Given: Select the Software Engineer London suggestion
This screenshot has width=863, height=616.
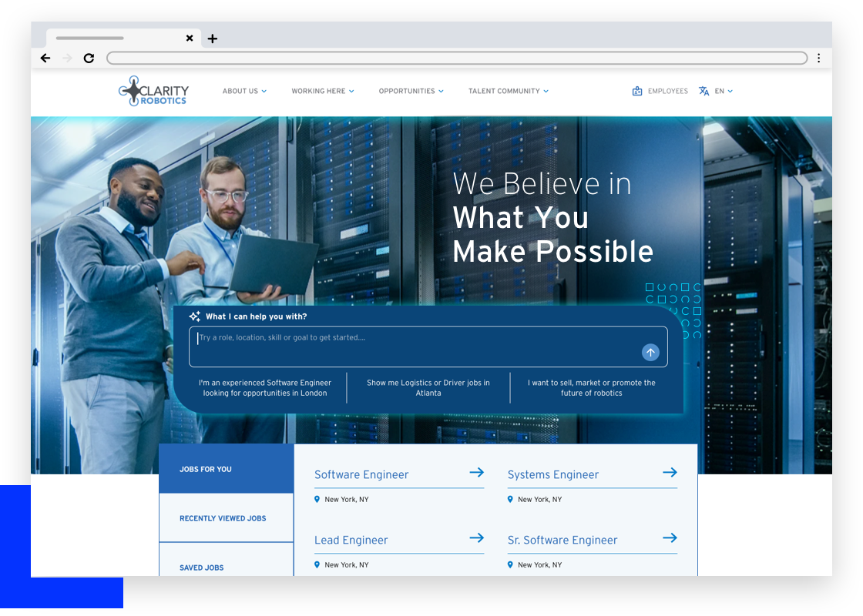Looking at the screenshot, I should click(x=265, y=388).
